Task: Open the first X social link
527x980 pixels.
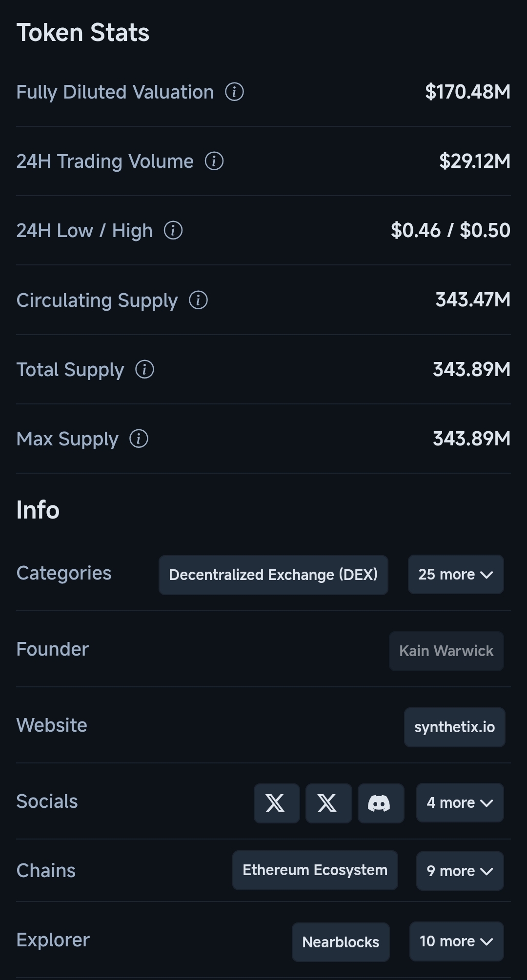Action: 276,803
